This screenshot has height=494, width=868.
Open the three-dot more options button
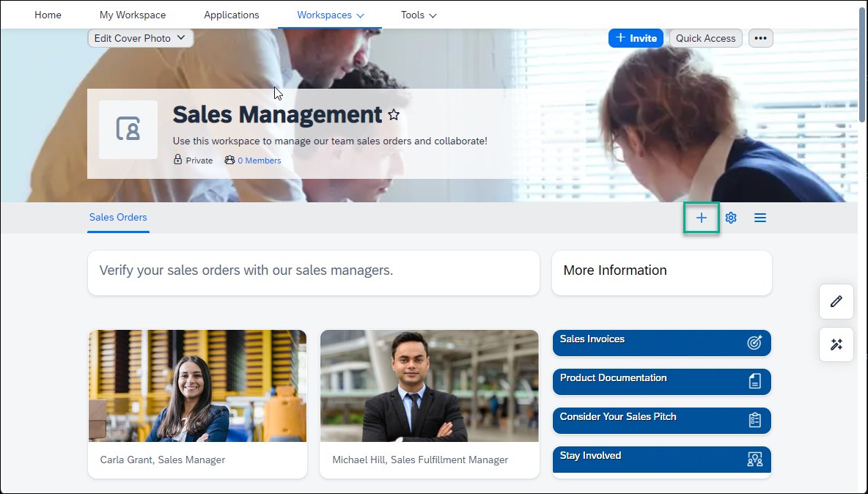click(761, 38)
